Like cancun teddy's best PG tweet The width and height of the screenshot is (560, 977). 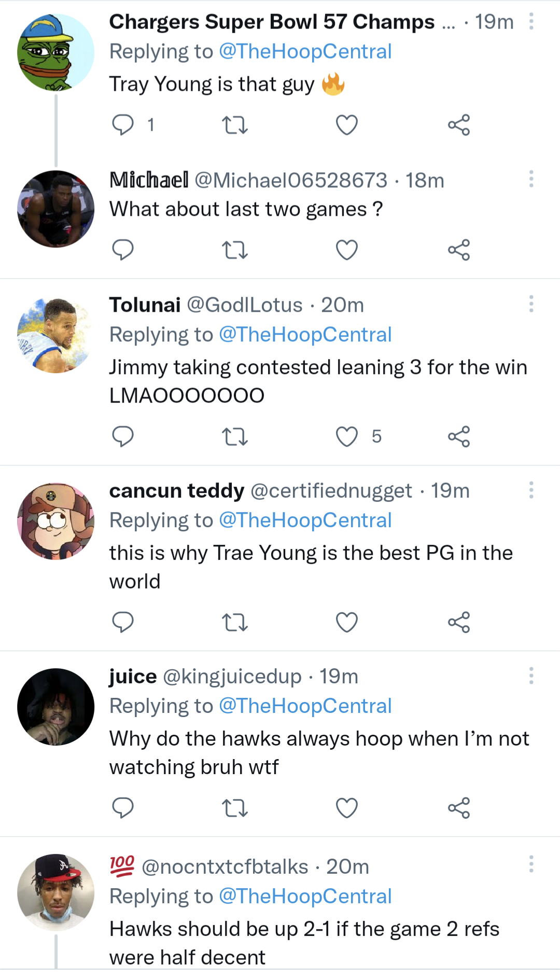tap(347, 622)
